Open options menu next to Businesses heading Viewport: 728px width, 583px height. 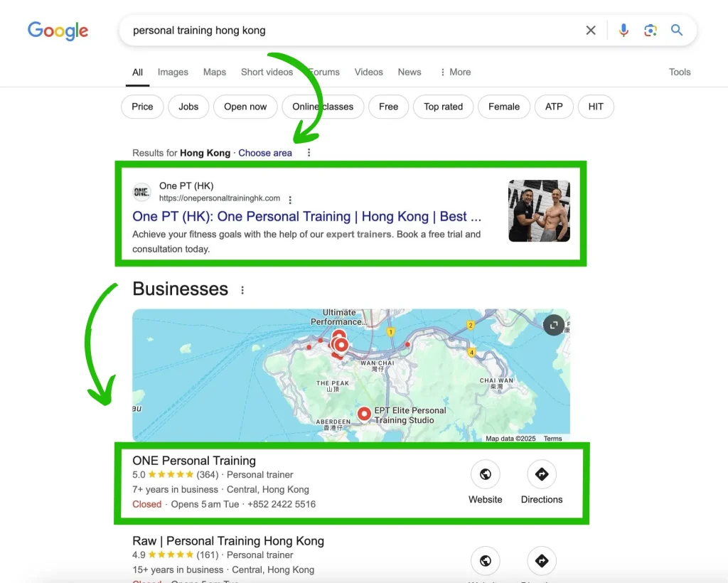pos(242,289)
